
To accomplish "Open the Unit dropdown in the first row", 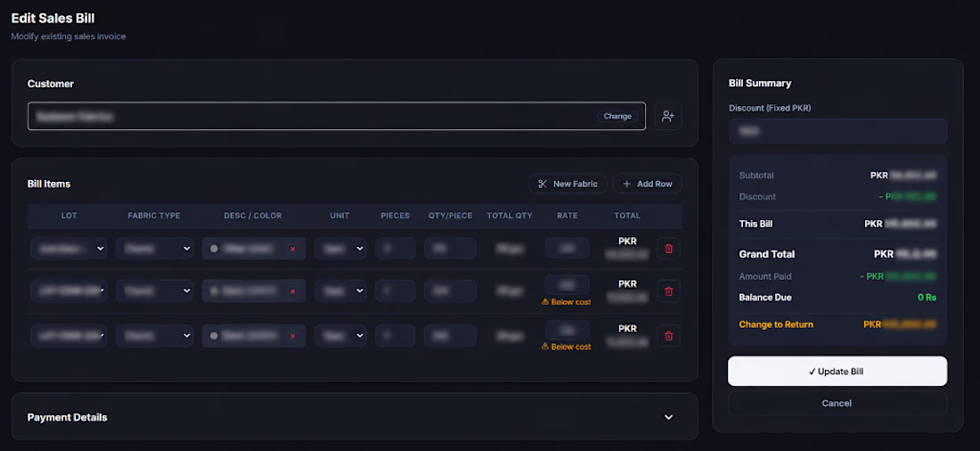I will coord(340,249).
